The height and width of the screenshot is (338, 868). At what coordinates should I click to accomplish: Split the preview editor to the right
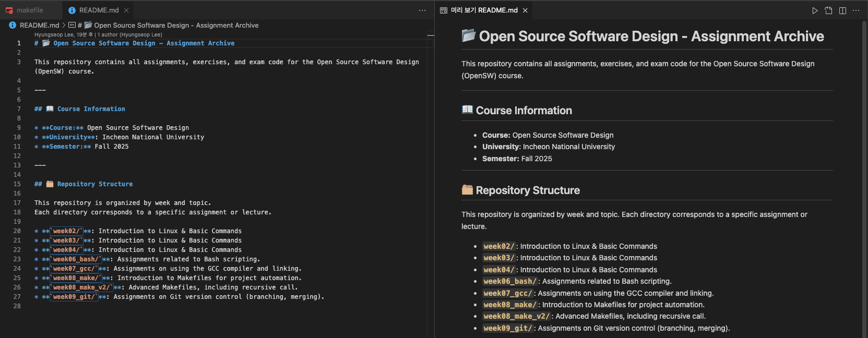[842, 10]
